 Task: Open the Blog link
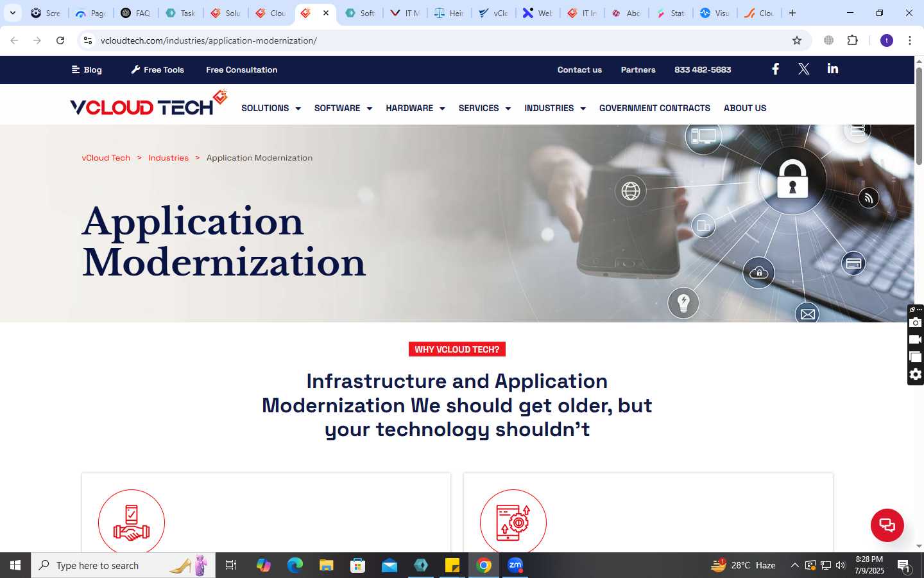pyautogui.click(x=87, y=69)
